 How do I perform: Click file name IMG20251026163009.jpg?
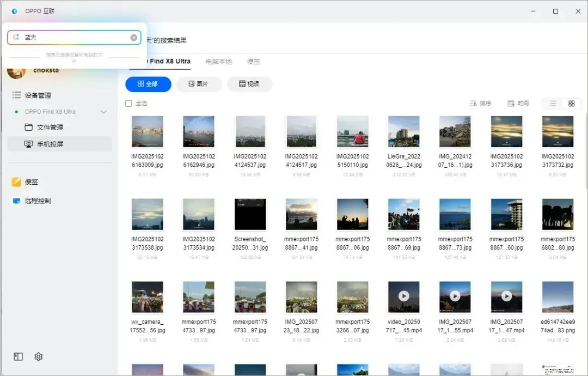(148, 161)
